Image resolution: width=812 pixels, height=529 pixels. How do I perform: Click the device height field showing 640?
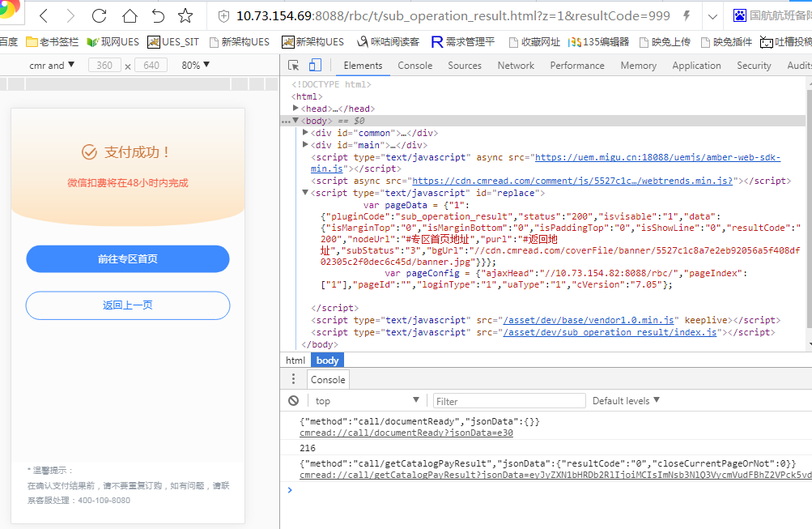click(151, 66)
